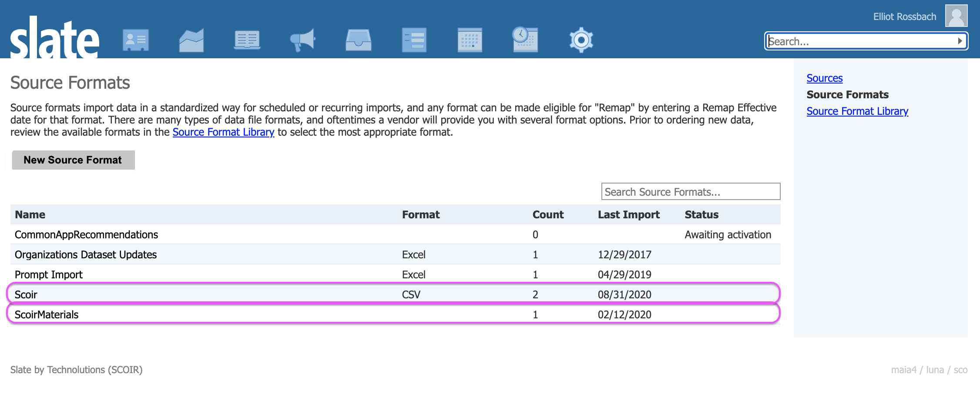Click Excel in Organizations Dataset Updates row
The image size is (980, 394).
(414, 255)
